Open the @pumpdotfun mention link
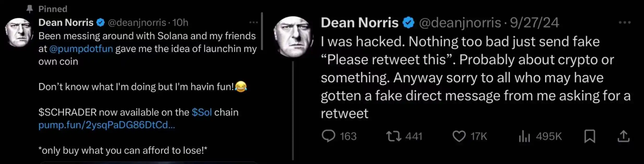 coord(81,49)
